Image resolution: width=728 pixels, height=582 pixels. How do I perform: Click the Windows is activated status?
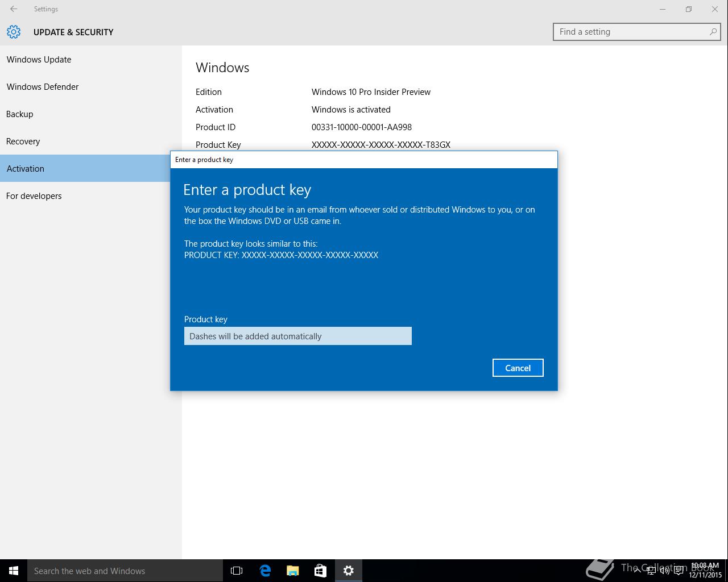click(351, 109)
